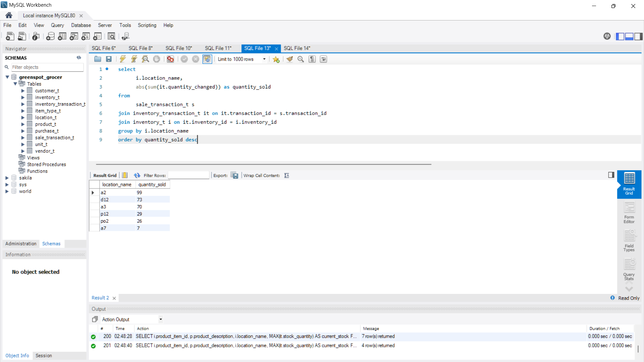Toggle invisible characters pilcrow icon
This screenshot has height=362, width=644.
tap(312, 59)
